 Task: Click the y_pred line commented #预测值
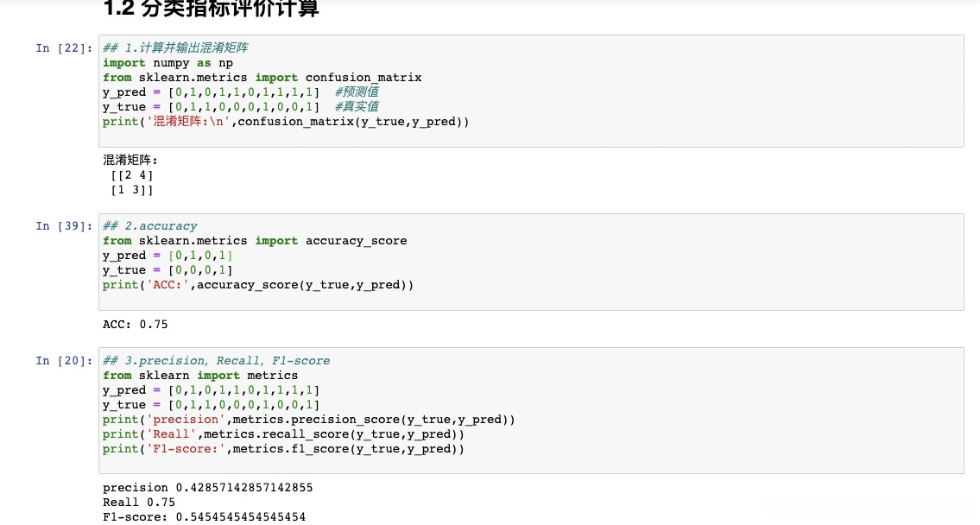coord(240,92)
